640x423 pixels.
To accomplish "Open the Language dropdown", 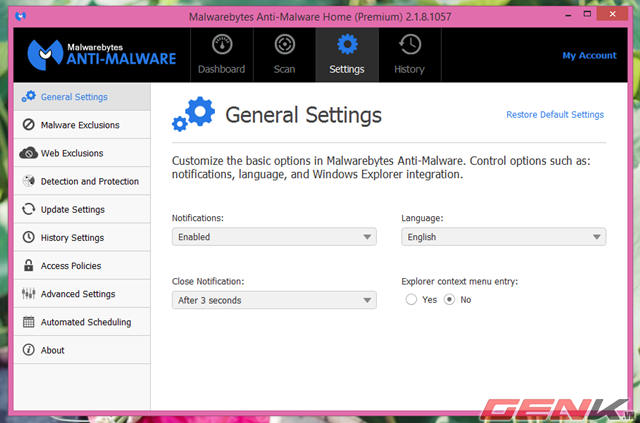I will click(504, 237).
